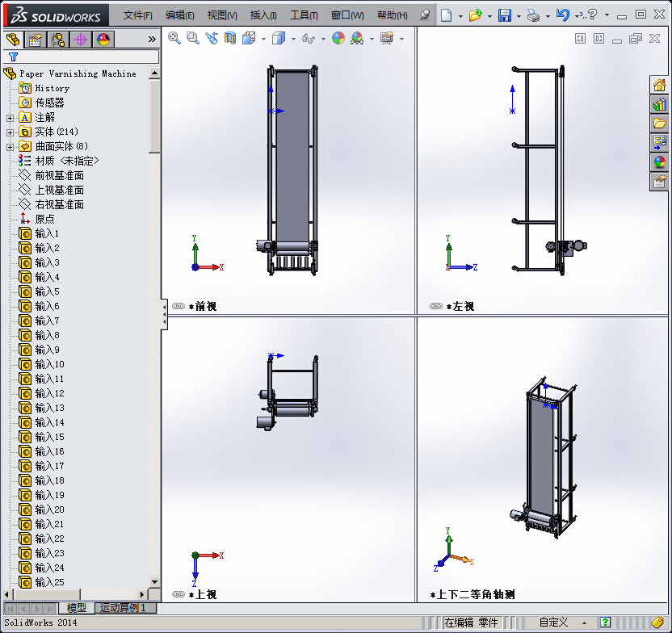Open the Apply Scene dropdown arrow

(x=372, y=39)
